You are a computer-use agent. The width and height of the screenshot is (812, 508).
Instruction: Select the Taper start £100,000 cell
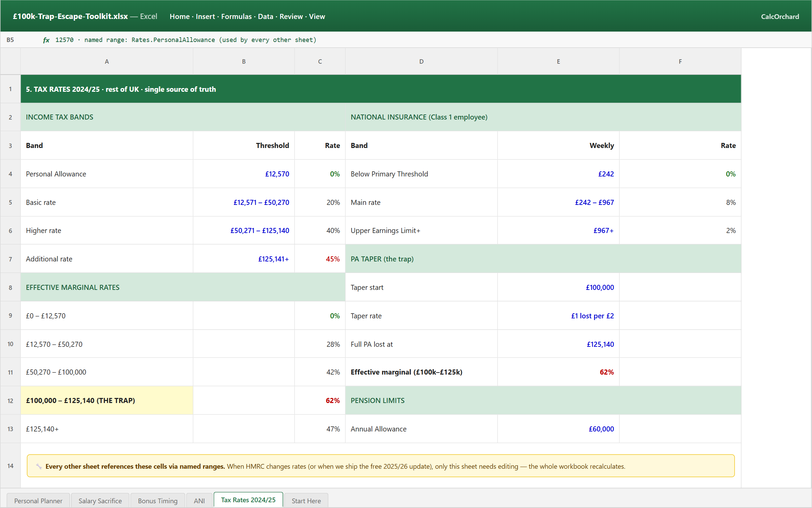point(558,288)
